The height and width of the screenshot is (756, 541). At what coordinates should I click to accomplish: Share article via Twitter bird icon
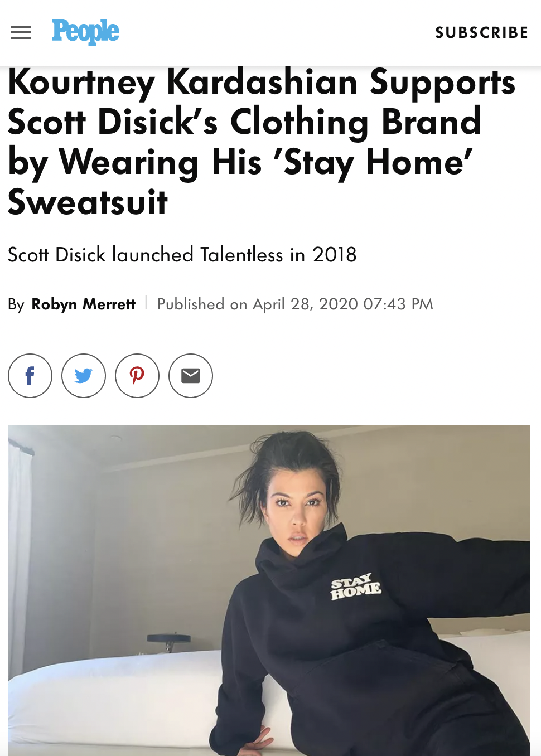(x=84, y=376)
